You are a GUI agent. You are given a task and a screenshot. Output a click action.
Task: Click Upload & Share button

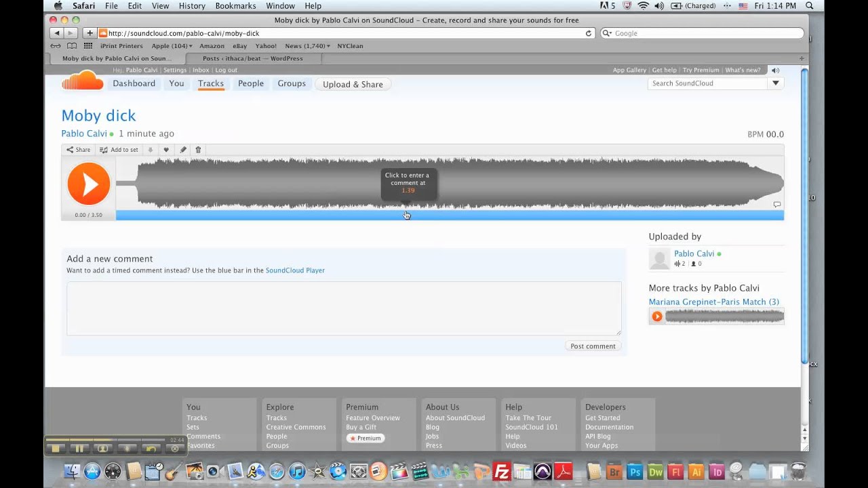353,84
